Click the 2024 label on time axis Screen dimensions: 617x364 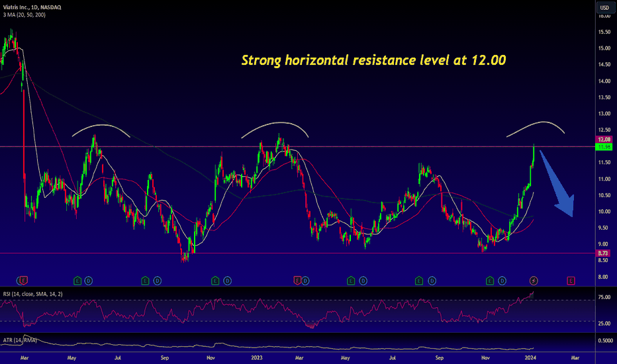click(530, 357)
